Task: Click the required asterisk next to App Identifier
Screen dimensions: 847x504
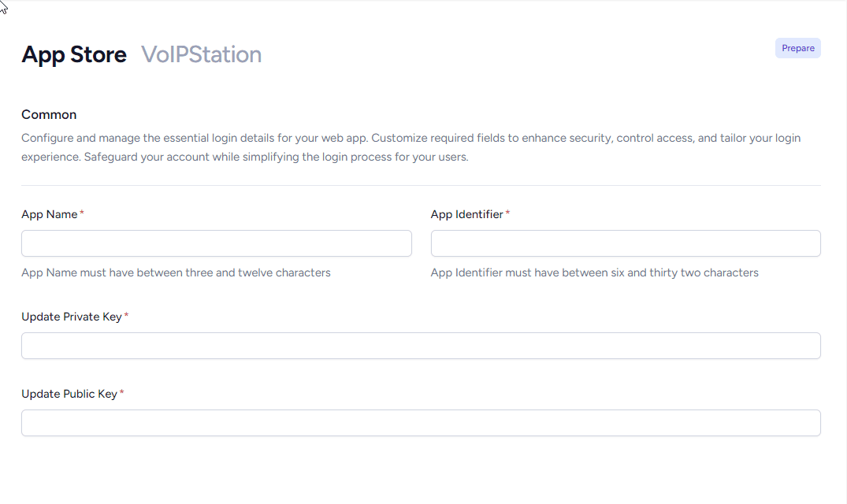Action: [507, 212]
